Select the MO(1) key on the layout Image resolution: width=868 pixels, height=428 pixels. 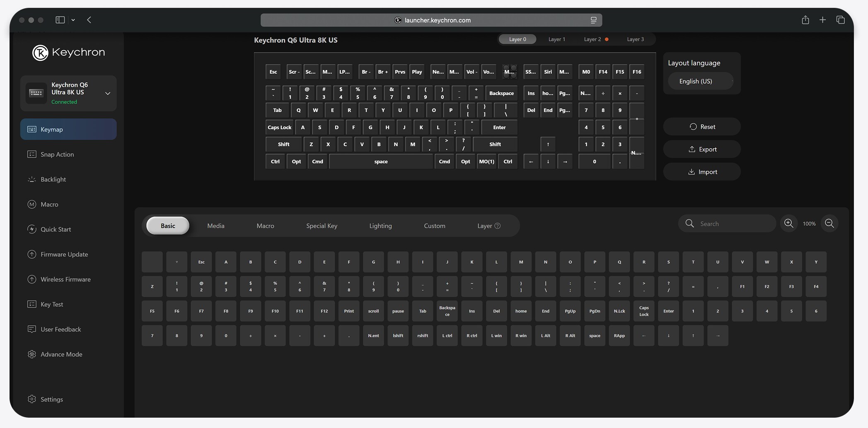point(486,161)
